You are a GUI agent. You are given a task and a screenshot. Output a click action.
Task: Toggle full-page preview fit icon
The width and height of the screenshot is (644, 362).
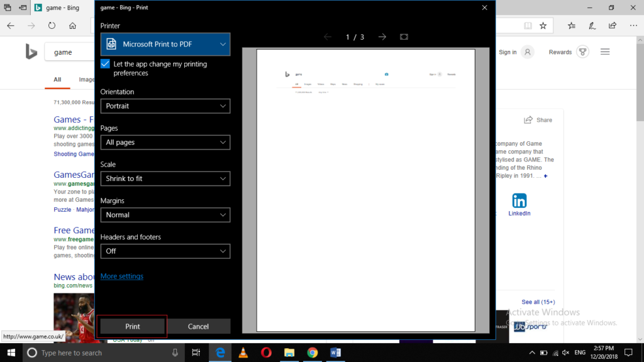pos(404,37)
